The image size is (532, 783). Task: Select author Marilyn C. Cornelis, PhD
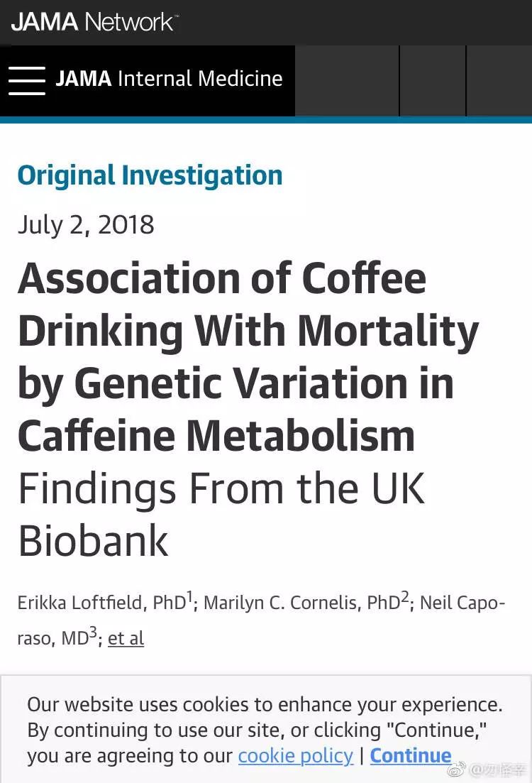(x=302, y=602)
